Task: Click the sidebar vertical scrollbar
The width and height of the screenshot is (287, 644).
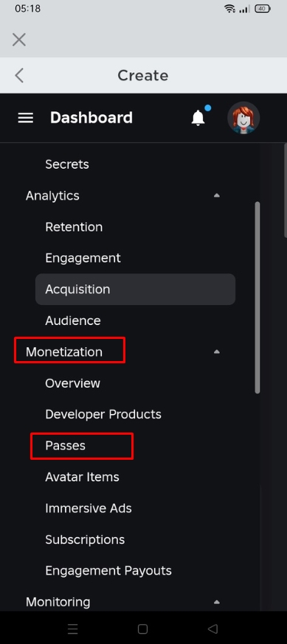Action: [257, 298]
